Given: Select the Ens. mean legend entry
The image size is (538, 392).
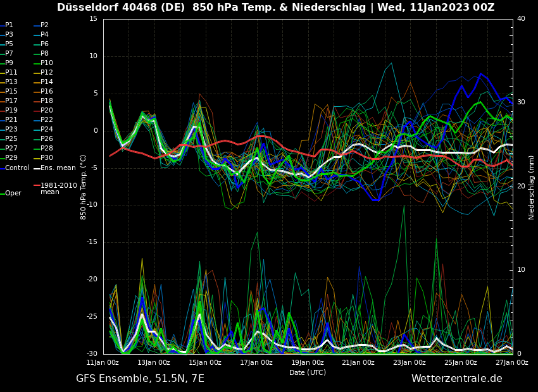Looking at the screenshot, I should pos(58,168).
